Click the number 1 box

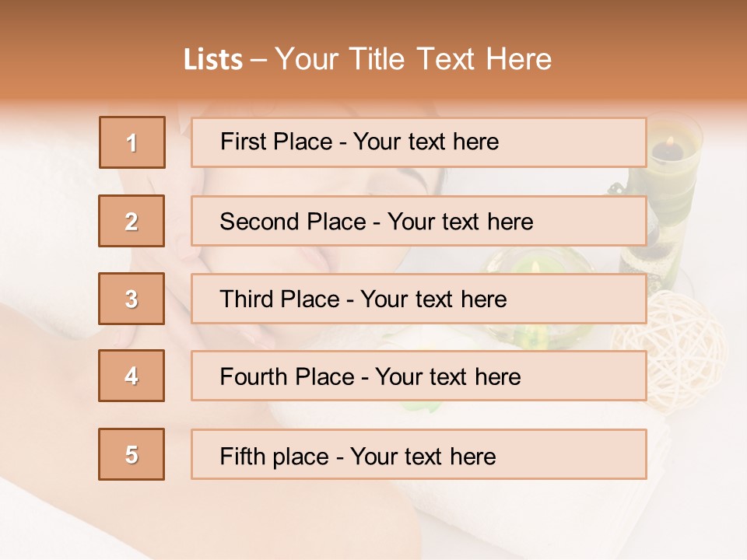point(132,142)
